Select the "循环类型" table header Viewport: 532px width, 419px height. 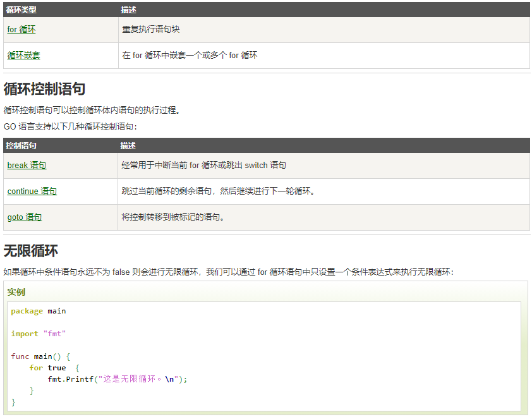point(21,10)
